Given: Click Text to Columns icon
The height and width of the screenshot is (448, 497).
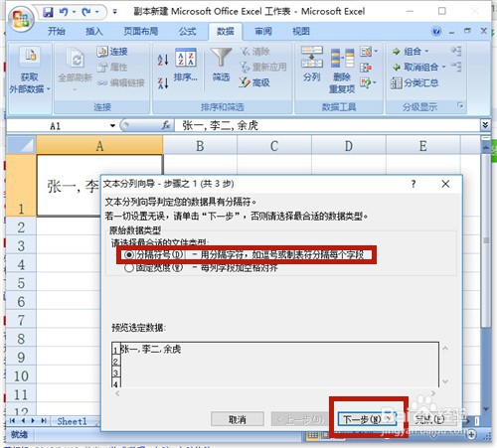Looking at the screenshot, I should (311, 57).
